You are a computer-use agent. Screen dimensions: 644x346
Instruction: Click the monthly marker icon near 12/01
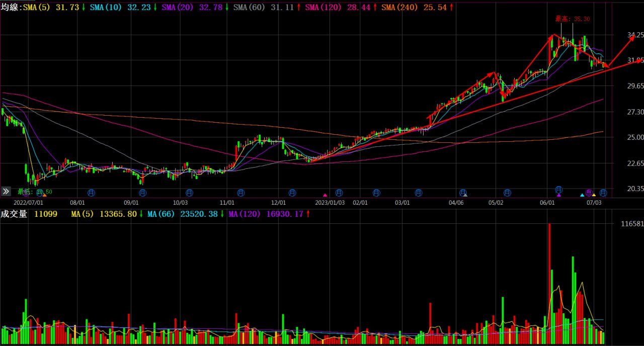pos(292,192)
